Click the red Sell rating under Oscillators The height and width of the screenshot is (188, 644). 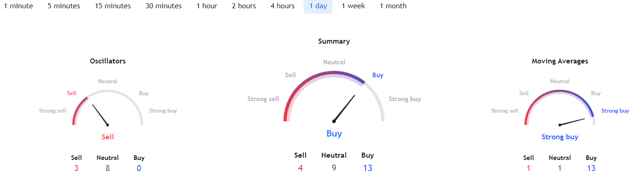tap(108, 137)
